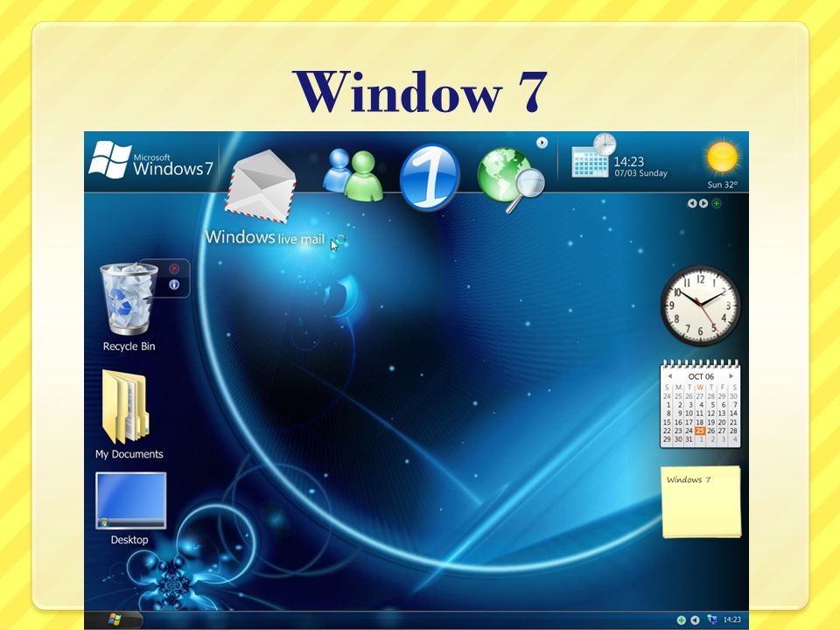Click the OCT 06 calendar header

pyautogui.click(x=701, y=376)
